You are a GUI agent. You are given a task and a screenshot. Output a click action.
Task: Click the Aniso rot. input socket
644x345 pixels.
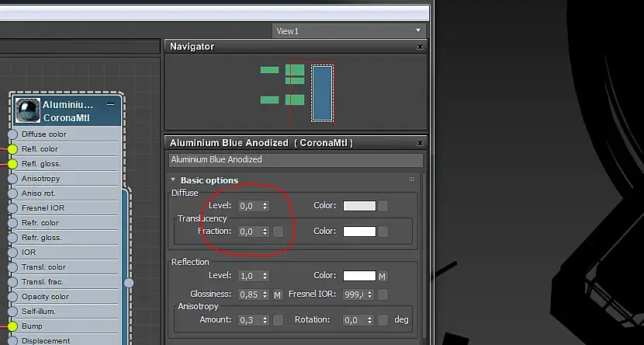click(x=12, y=193)
